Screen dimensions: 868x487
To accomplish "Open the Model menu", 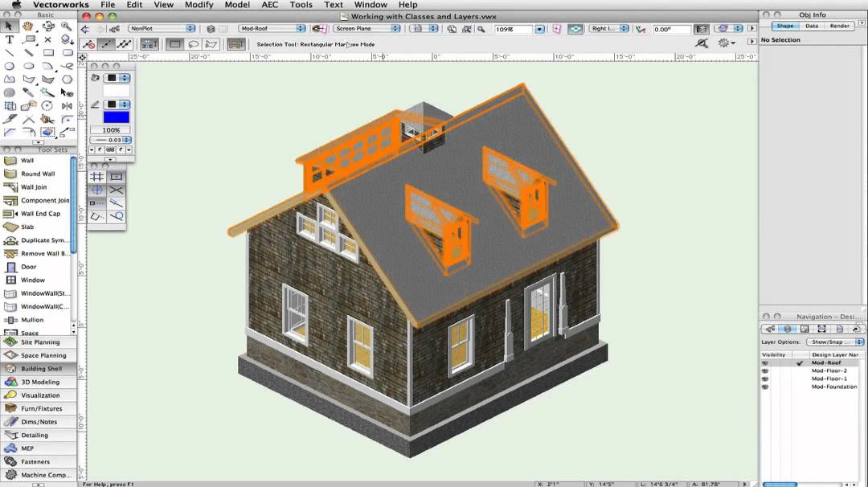I will pos(237,5).
